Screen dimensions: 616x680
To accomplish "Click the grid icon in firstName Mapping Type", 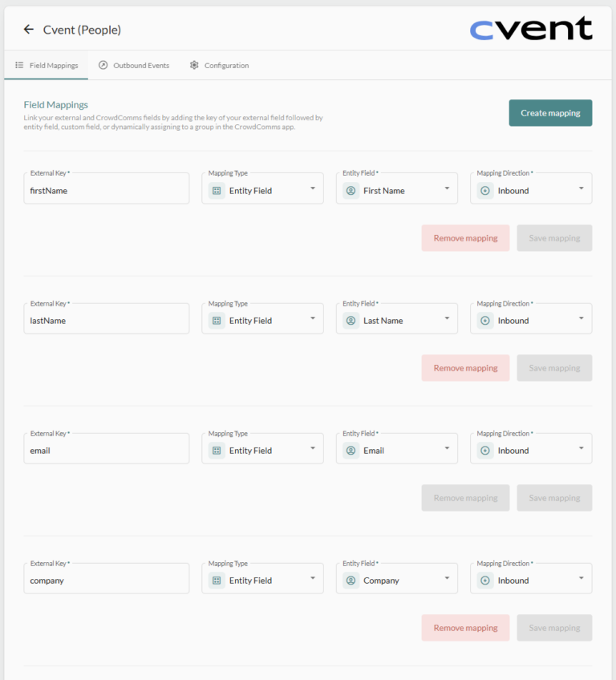I will pyautogui.click(x=217, y=190).
